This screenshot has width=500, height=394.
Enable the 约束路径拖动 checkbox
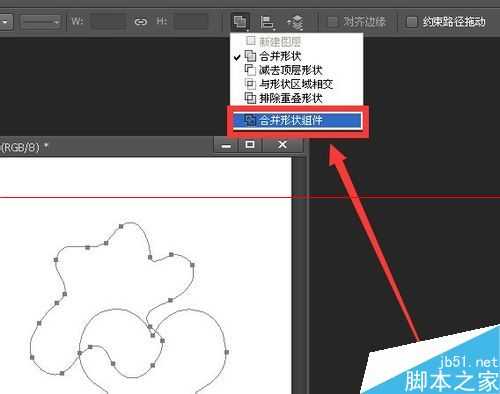[412, 22]
